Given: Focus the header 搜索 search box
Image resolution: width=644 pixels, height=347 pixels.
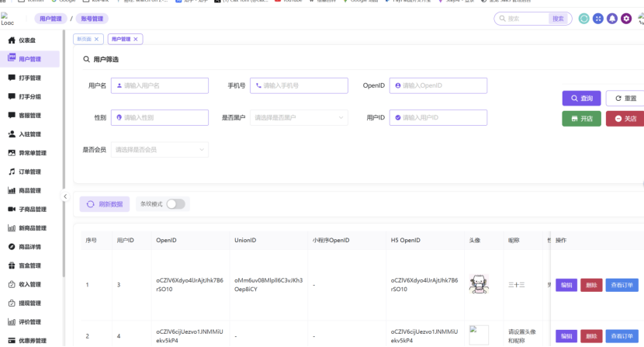Looking at the screenshot, I should (x=526, y=19).
